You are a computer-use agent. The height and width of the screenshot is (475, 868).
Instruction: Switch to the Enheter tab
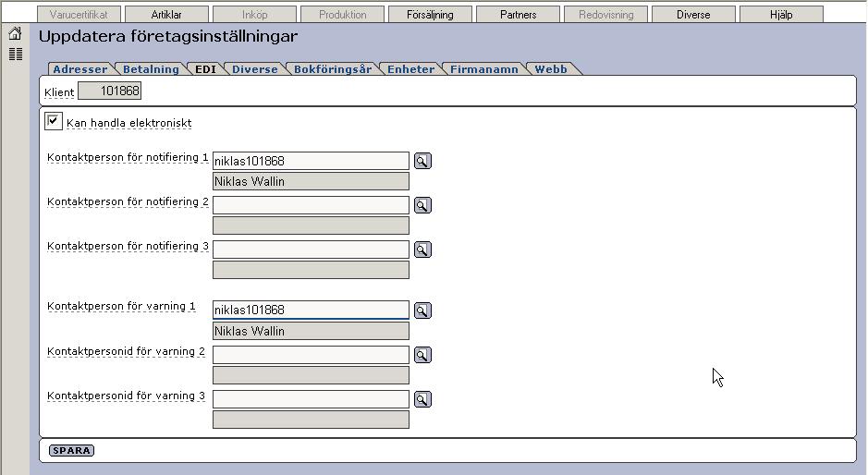pos(410,69)
